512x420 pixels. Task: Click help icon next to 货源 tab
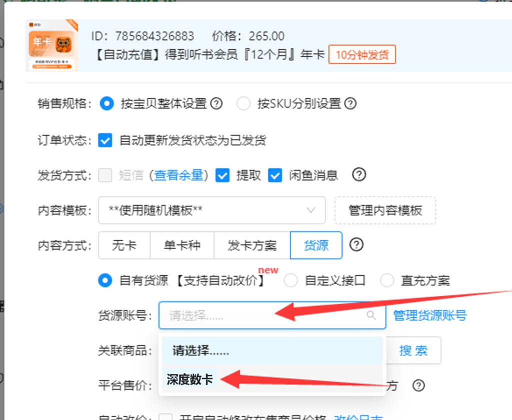[356, 244]
